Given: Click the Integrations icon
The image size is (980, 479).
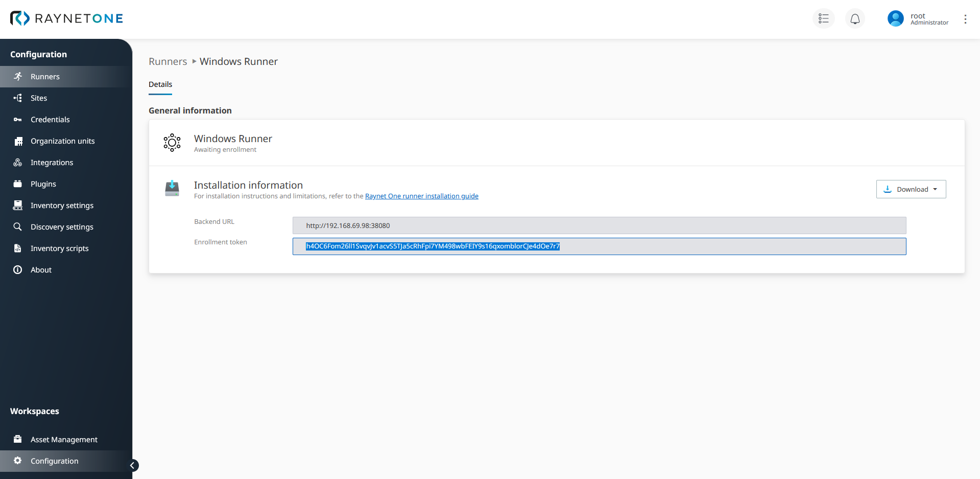Looking at the screenshot, I should (x=18, y=163).
